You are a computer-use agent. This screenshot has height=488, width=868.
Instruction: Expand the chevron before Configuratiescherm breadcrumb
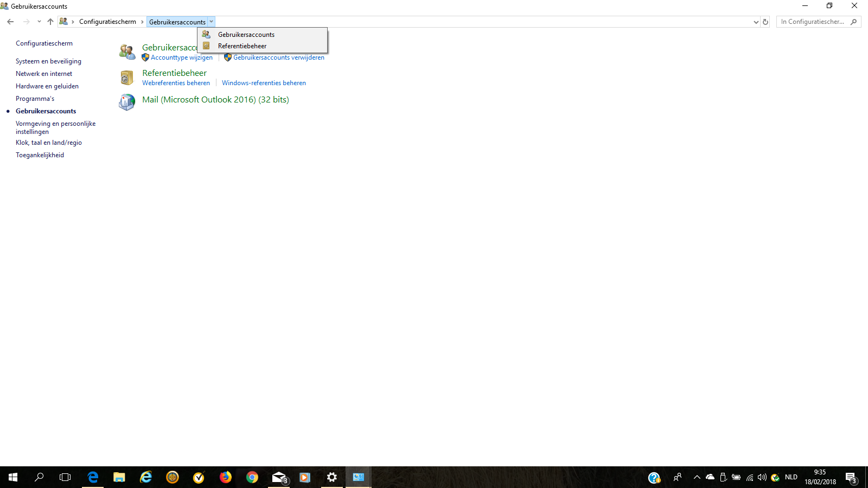pos(73,22)
